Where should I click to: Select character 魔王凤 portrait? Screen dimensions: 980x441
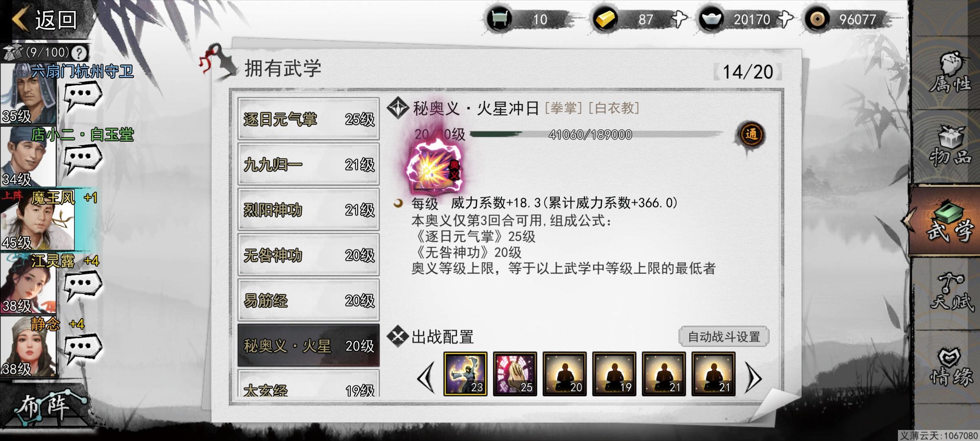(x=37, y=220)
